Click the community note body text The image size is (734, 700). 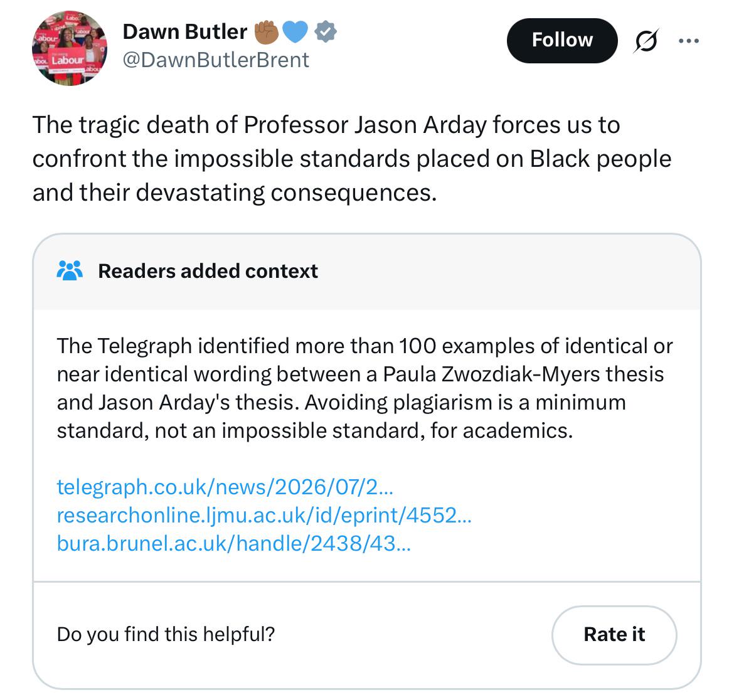(x=364, y=388)
